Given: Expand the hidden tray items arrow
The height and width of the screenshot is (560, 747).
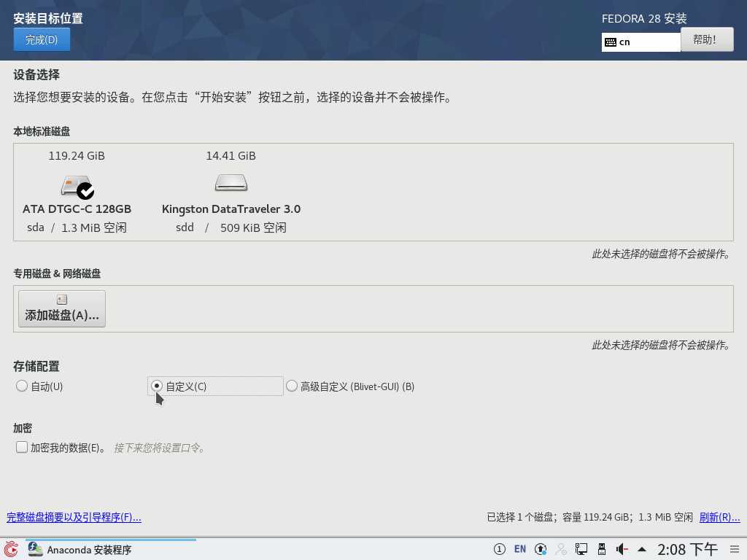Looking at the screenshot, I should pos(642,550).
